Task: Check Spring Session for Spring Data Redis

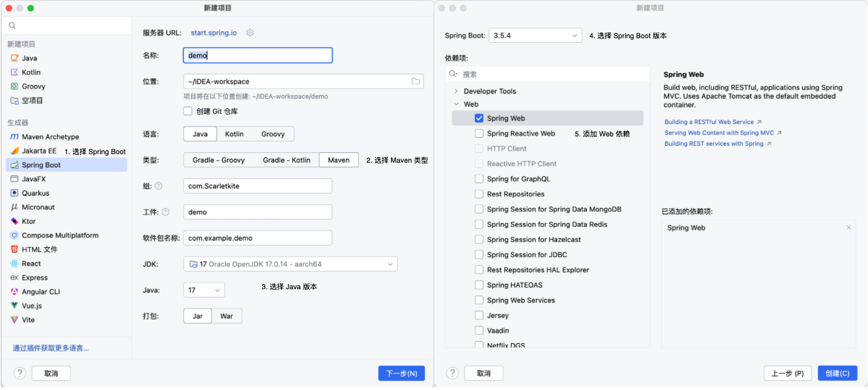Action: tap(479, 225)
